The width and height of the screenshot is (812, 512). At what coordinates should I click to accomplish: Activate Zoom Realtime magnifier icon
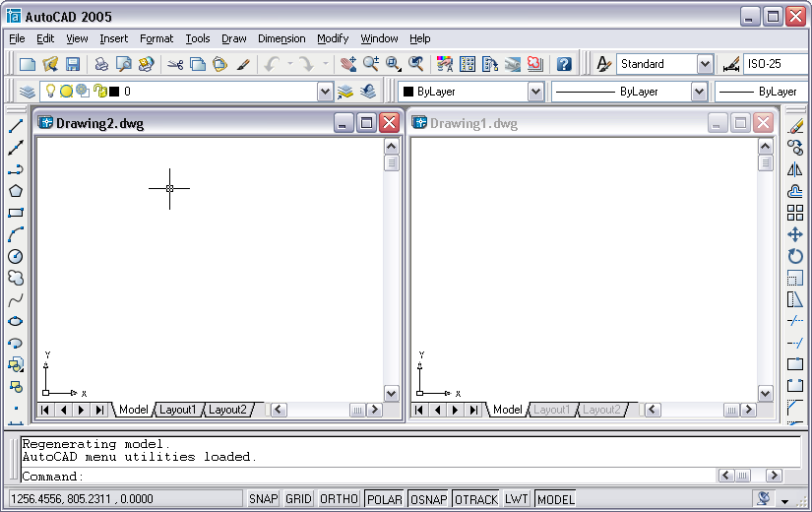point(371,64)
